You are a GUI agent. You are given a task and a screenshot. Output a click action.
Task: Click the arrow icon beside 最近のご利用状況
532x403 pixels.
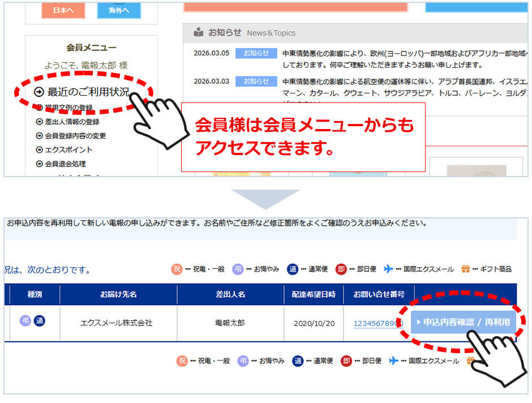coord(38,92)
